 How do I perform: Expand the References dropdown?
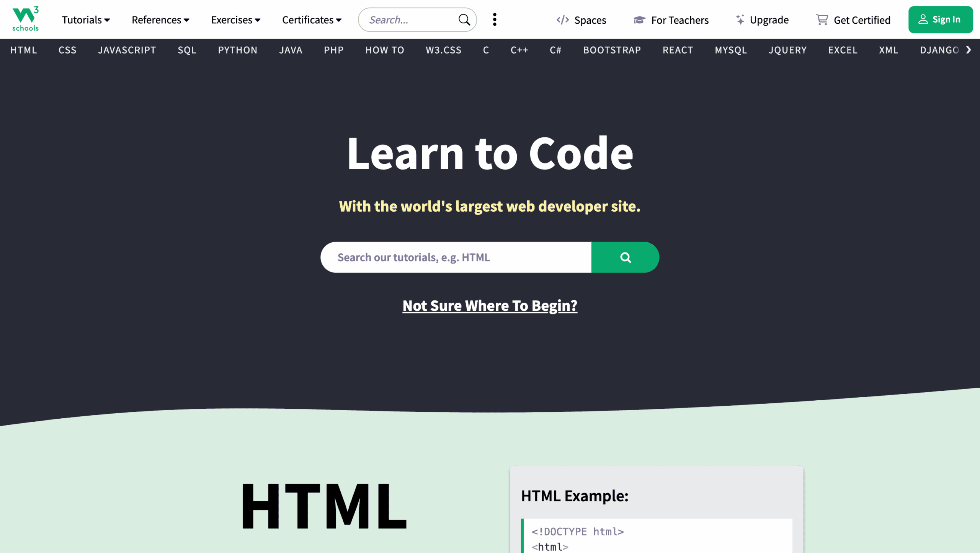click(160, 20)
